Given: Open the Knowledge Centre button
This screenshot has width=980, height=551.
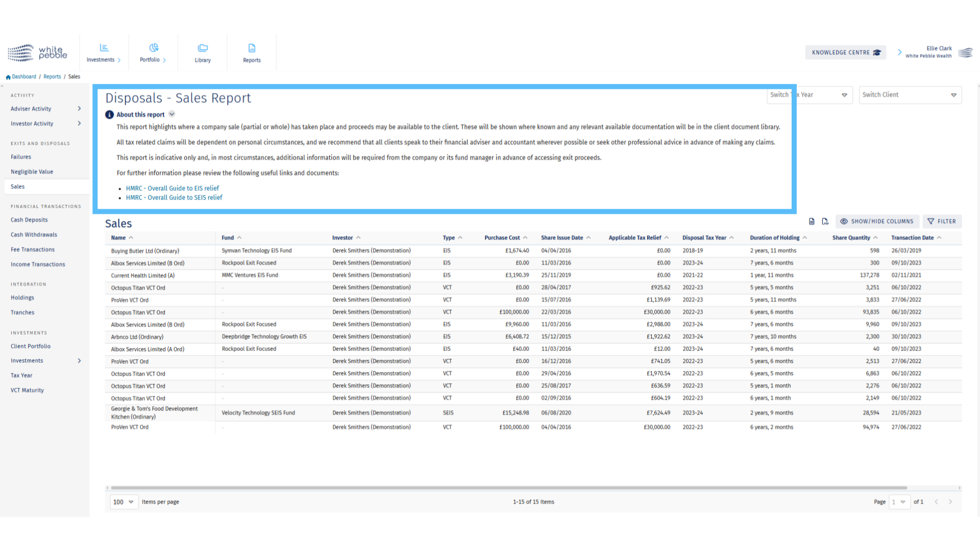Looking at the screenshot, I should pyautogui.click(x=845, y=53).
